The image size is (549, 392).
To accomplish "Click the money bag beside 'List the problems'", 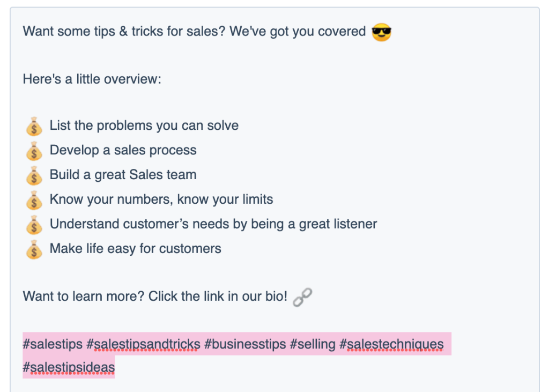I will click(x=34, y=126).
